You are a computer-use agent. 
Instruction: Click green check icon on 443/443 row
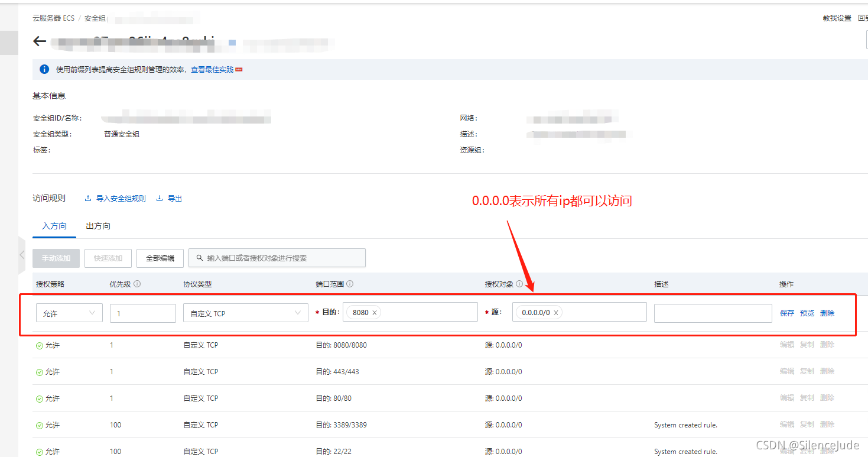[x=40, y=372]
